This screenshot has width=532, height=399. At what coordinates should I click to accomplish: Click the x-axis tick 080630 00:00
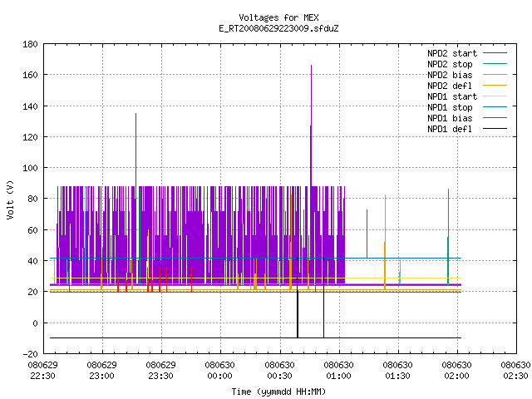click(x=219, y=371)
